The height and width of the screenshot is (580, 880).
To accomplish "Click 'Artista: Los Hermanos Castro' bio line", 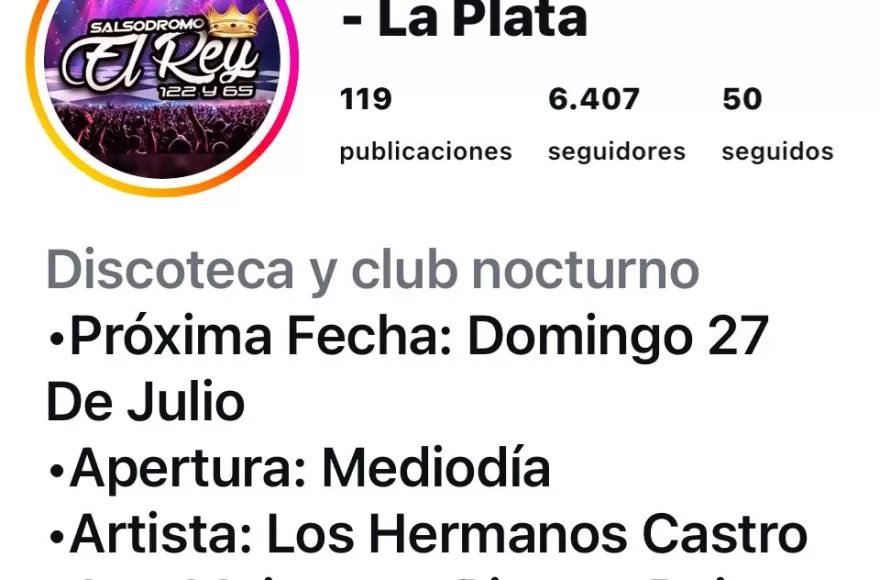I will click(428, 534).
